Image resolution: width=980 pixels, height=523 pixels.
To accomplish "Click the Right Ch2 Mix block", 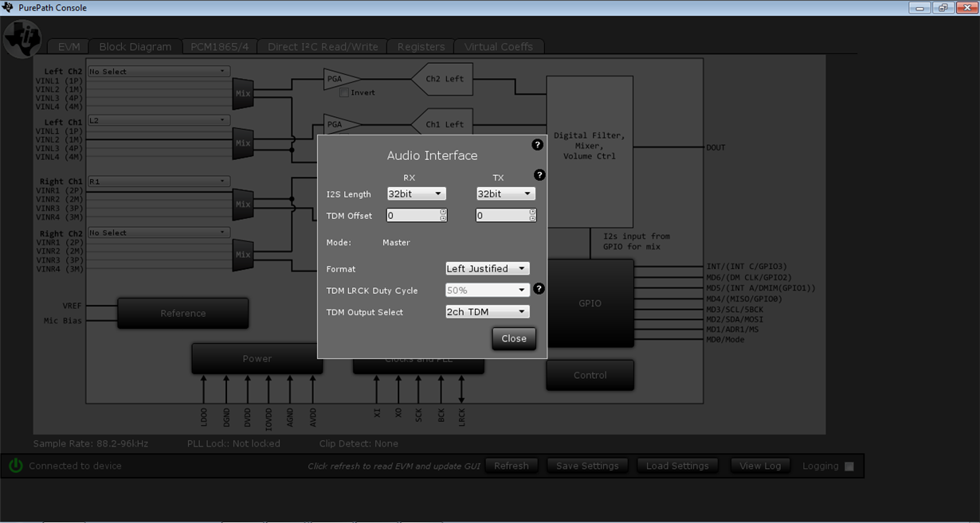I will click(242, 255).
